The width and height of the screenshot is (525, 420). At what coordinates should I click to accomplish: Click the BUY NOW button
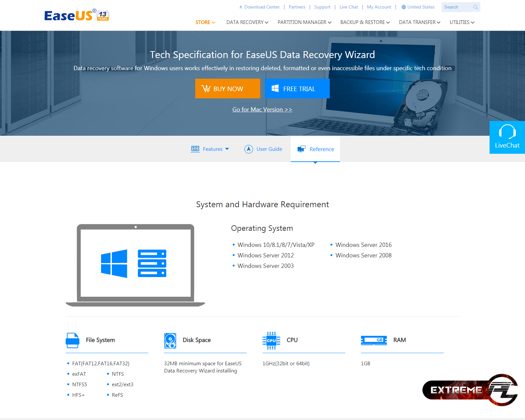tap(228, 89)
